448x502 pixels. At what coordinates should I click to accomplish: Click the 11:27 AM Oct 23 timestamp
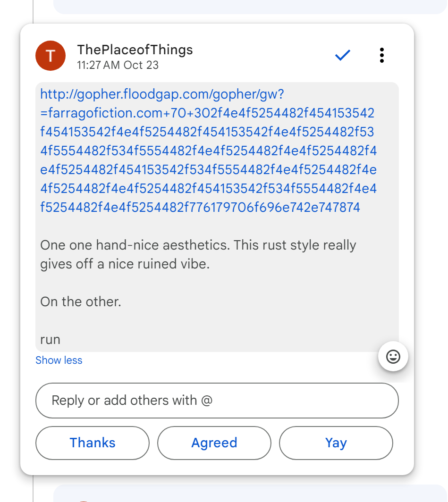(x=118, y=65)
